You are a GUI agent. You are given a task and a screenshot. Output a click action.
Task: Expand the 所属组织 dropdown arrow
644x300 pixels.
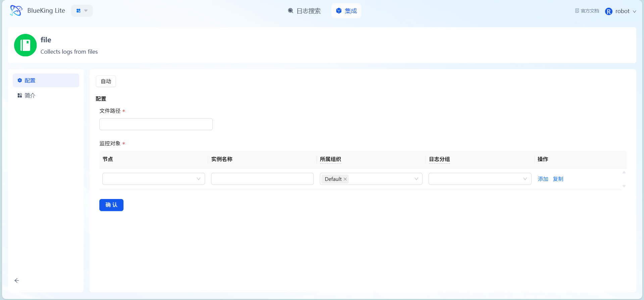tap(416, 179)
